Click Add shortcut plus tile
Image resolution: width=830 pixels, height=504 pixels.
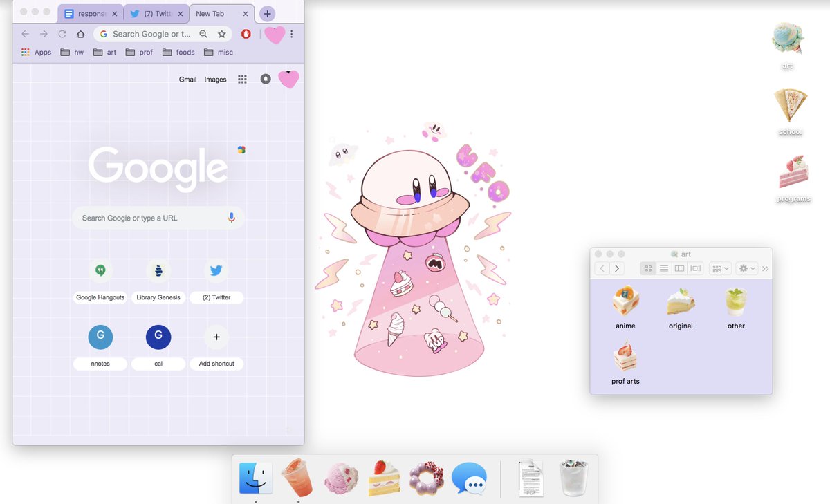[216, 346]
